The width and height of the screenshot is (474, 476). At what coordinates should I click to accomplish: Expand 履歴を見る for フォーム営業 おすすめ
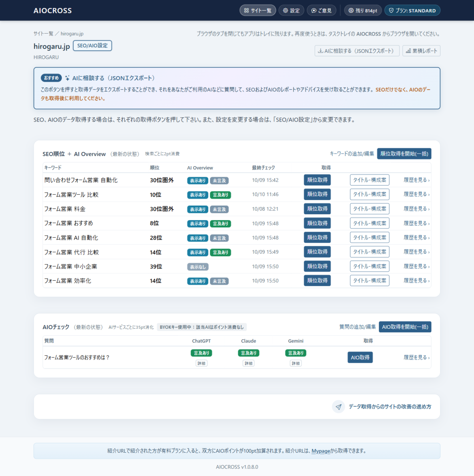[416, 223]
